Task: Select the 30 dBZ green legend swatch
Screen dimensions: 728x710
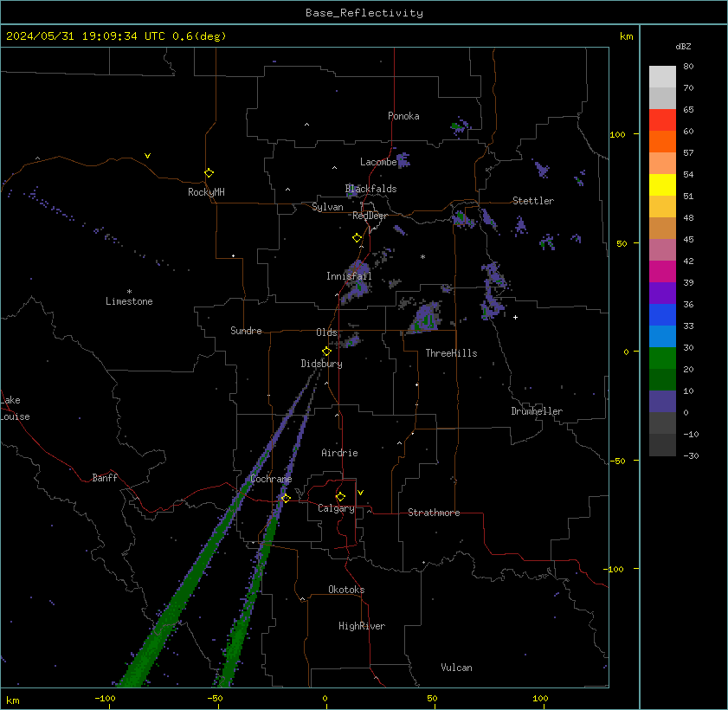Action: point(662,358)
